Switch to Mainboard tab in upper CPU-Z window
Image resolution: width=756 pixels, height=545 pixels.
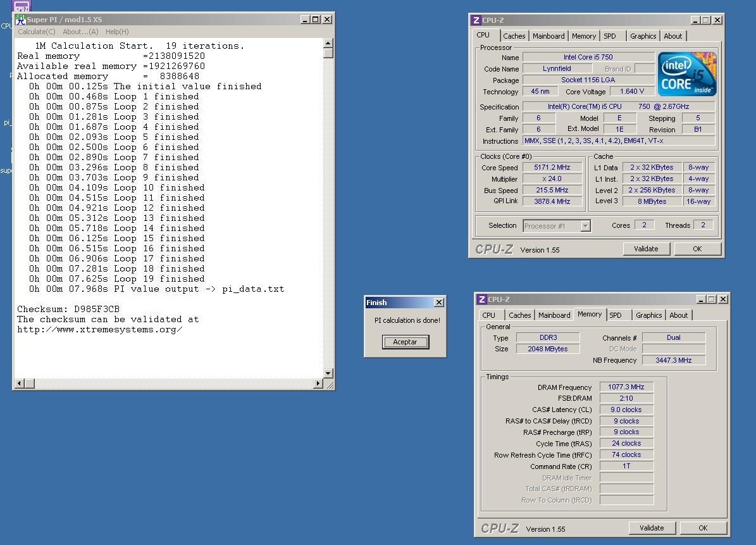pos(548,36)
